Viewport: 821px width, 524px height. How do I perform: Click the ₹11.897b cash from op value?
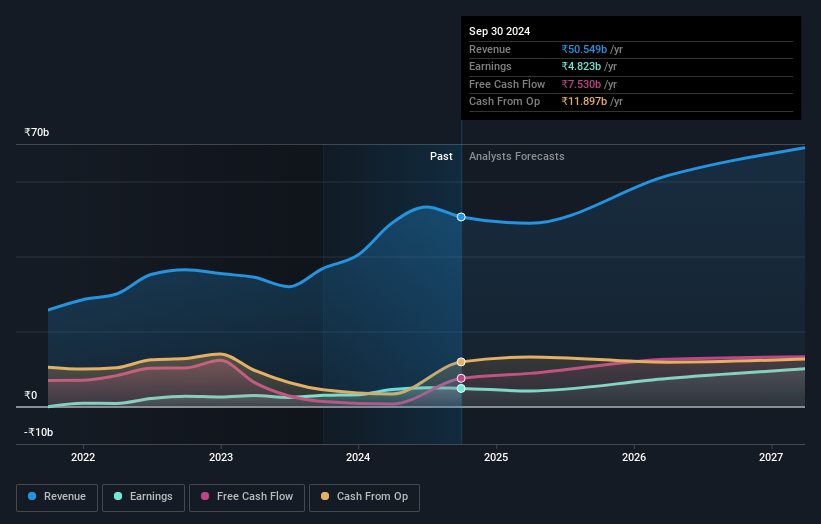tap(584, 102)
